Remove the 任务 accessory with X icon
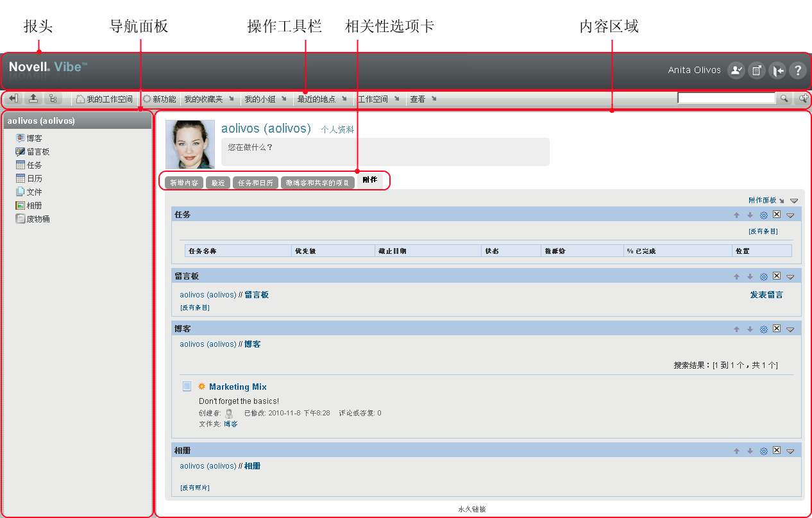The image size is (812, 518). (776, 215)
